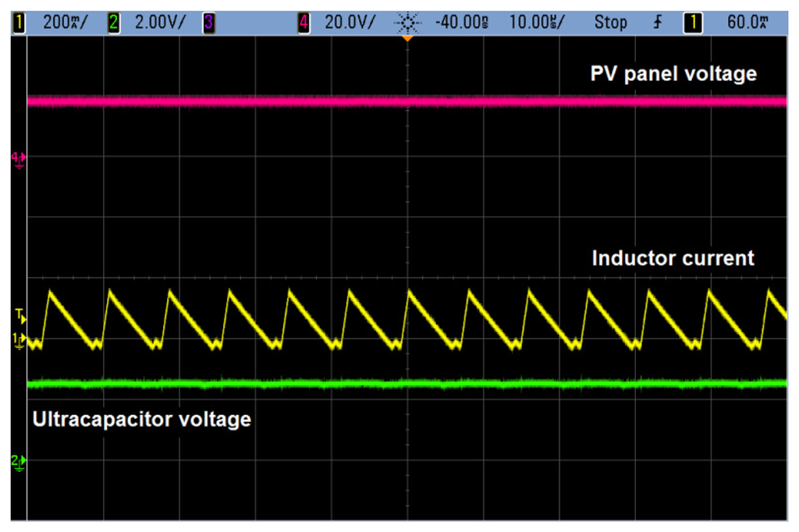Click channel 1 ground level marker
Image resolution: width=799 pixels, height=532 pixels.
[x=18, y=339]
